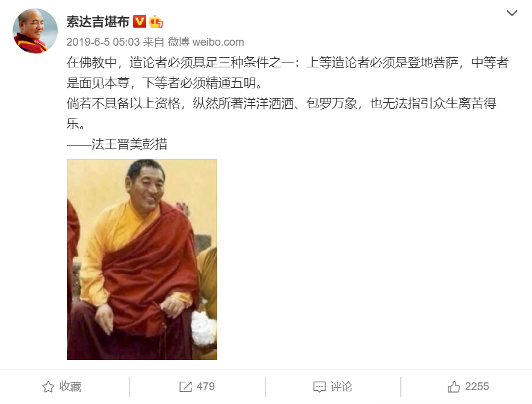Click the crown membership badge icon
Image resolution: width=532 pixels, height=404 pixels.
[x=156, y=22]
